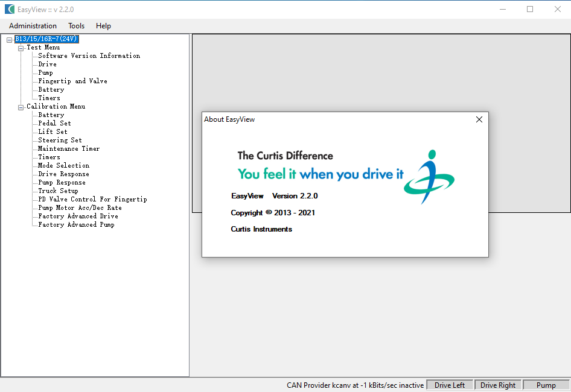571x392 pixels.
Task: Close the About EasyView dialog
Action: point(479,119)
